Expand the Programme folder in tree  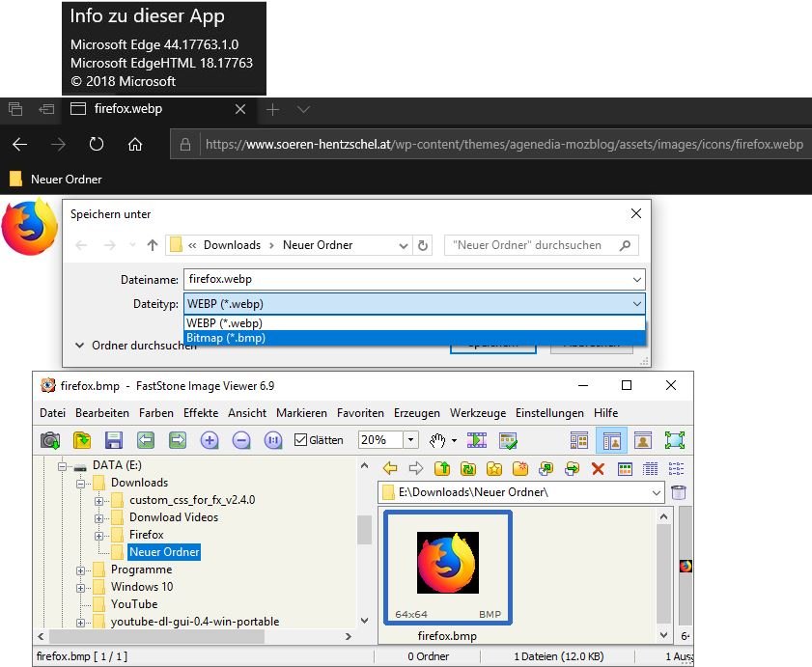80,570
